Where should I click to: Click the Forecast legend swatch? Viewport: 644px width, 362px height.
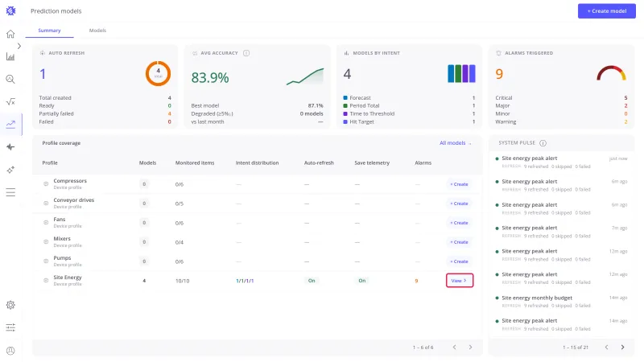pyautogui.click(x=345, y=97)
